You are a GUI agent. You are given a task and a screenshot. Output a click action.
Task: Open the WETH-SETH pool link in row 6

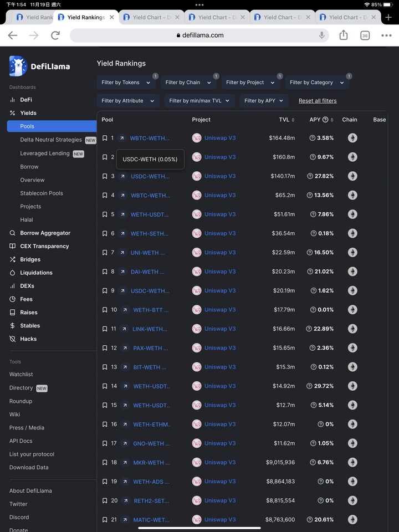point(149,233)
